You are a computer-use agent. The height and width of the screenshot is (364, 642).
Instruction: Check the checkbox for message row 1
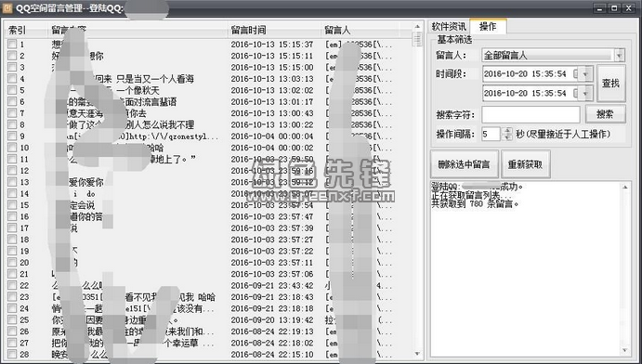coord(12,45)
